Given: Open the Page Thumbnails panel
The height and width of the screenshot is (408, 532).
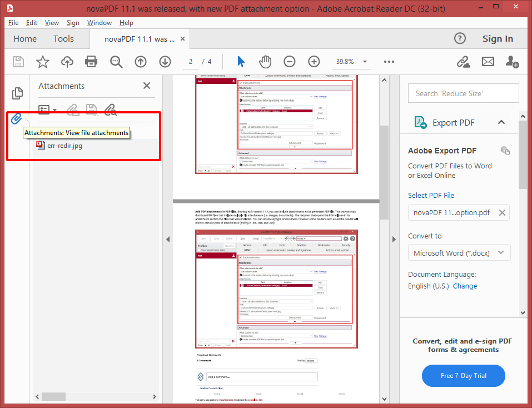Looking at the screenshot, I should click(17, 93).
